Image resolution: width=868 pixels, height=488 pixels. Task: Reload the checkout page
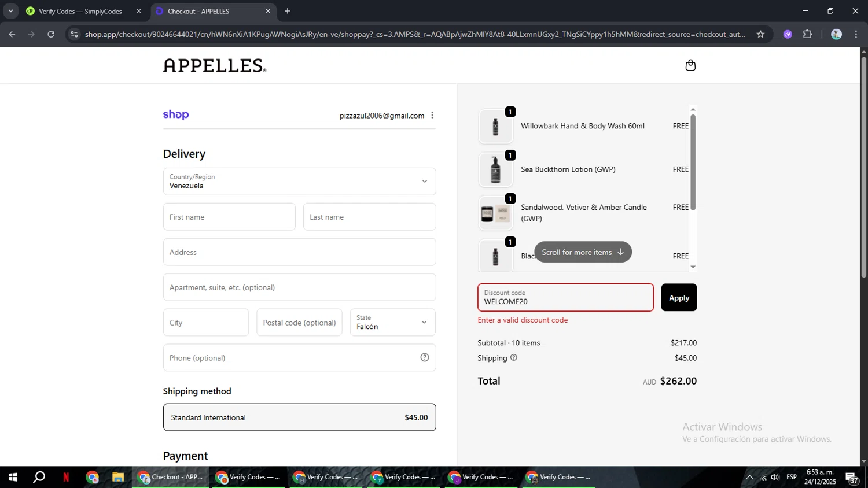tap(51, 34)
